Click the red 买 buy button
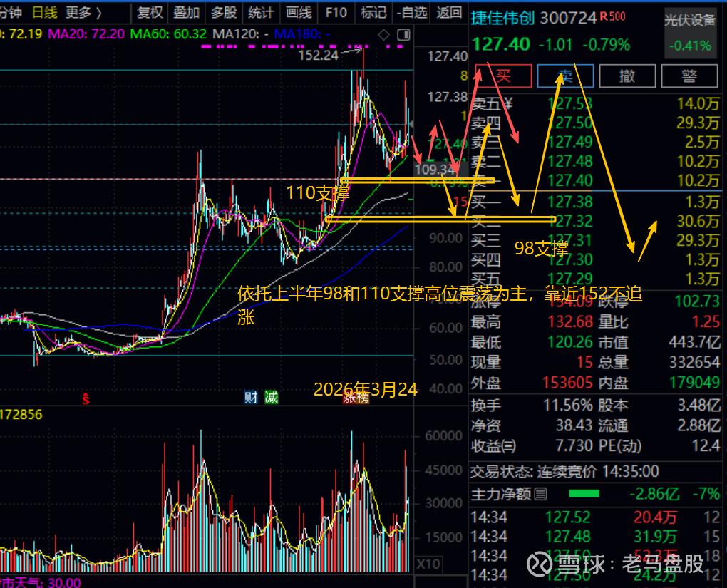Screen dimensions: 727x588 [503, 76]
